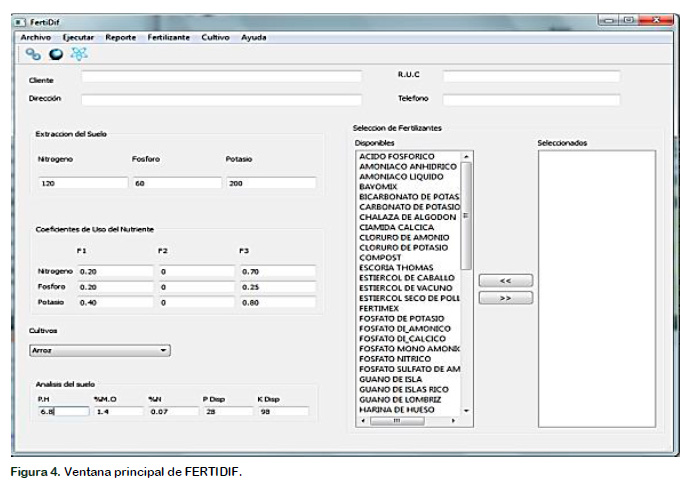Select ESTIERCOL DE CABALLO fertilizer
The height and width of the screenshot is (481, 696).
tap(407, 278)
